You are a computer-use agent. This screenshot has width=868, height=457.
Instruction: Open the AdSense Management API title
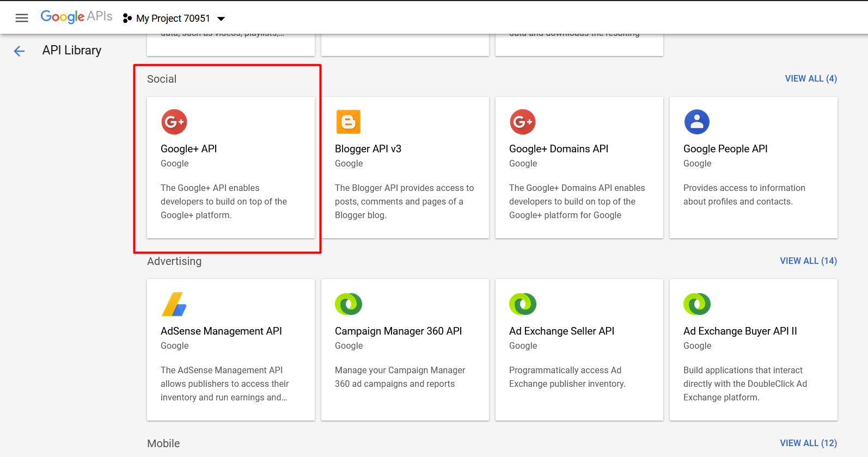pos(221,331)
